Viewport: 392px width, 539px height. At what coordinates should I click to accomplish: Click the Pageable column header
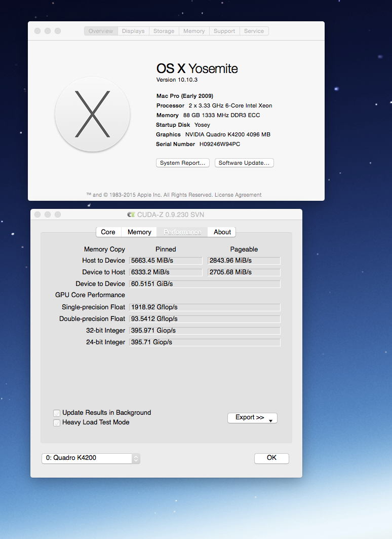coord(244,249)
